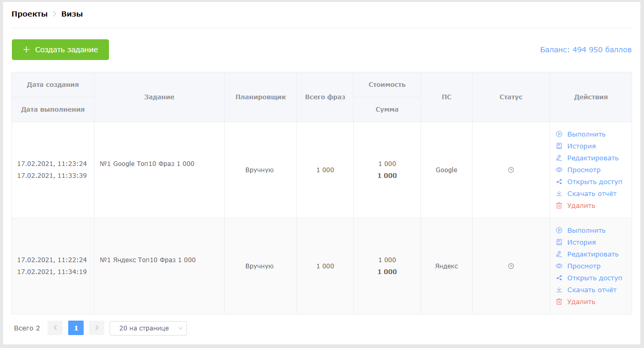
Task: Go to next page with right chevron
Action: click(x=97, y=328)
